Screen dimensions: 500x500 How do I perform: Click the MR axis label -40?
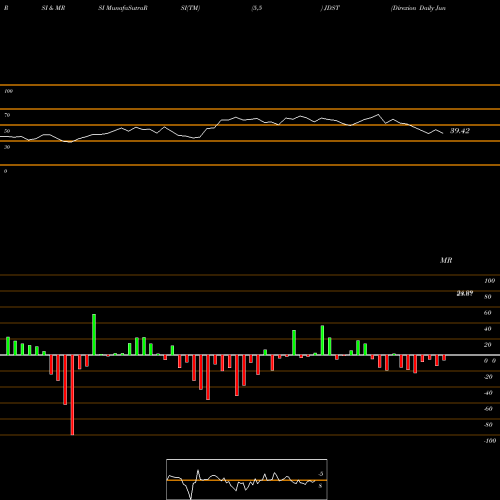tap(488, 393)
